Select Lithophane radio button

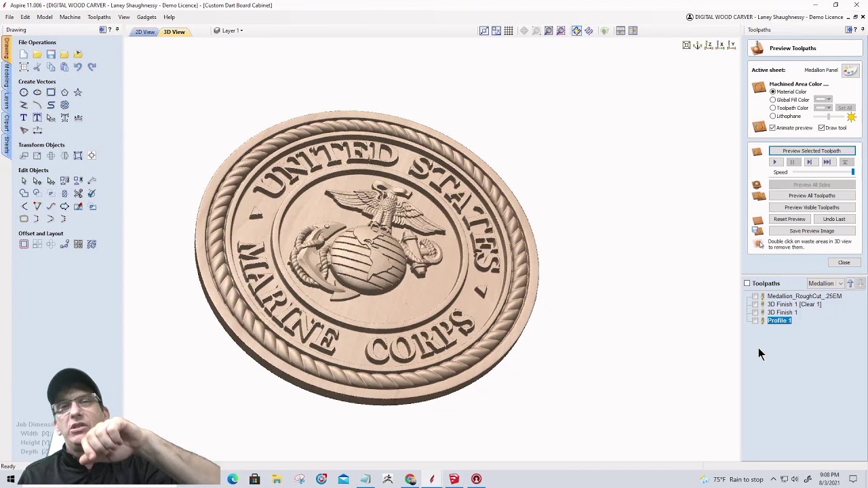click(772, 116)
